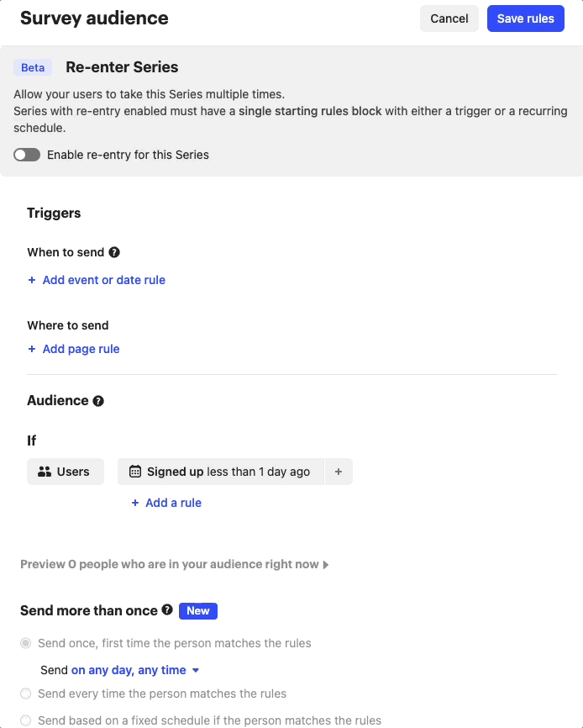
Task: Click the help icon beside When to send
Action: (x=114, y=252)
